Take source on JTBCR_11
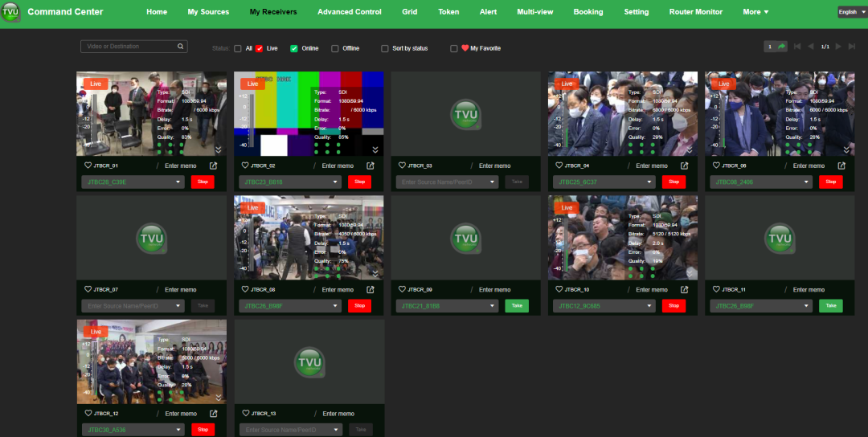 coord(831,306)
